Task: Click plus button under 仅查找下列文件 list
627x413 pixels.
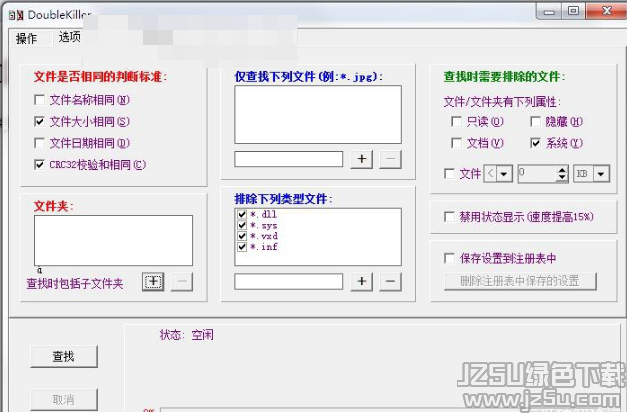Action: [x=361, y=159]
